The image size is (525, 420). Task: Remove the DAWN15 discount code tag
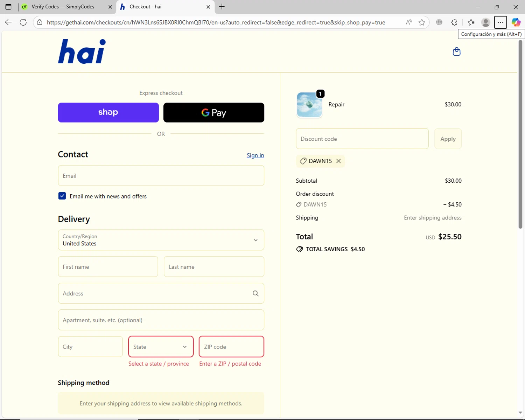(x=338, y=161)
